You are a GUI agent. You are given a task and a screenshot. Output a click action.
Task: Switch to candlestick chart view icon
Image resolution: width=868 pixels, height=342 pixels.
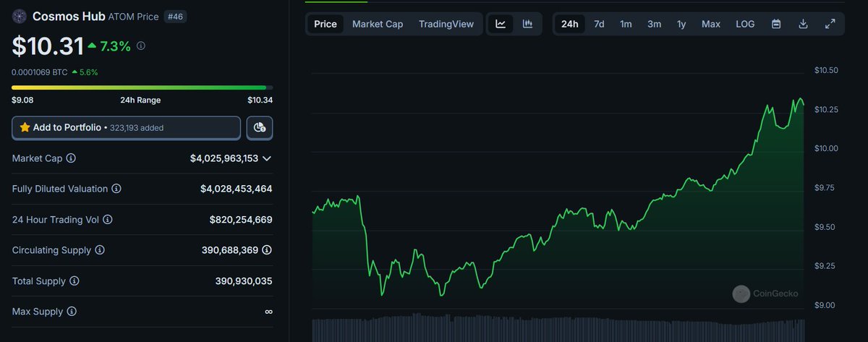click(x=528, y=24)
